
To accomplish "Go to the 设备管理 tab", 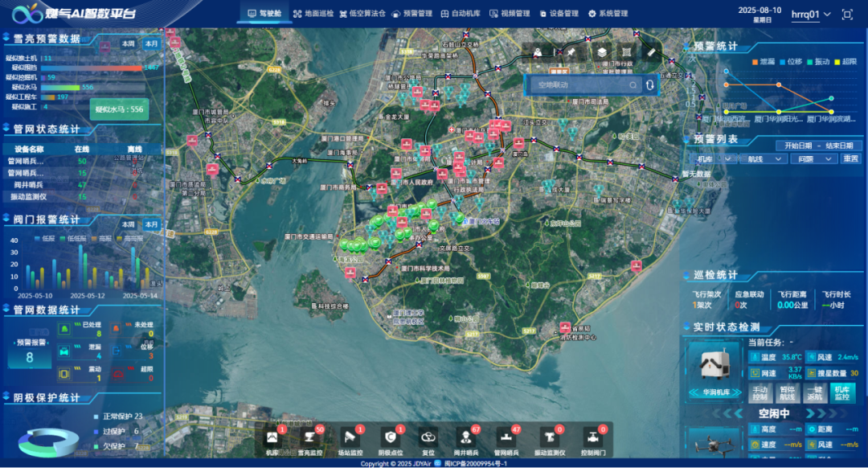I will [x=559, y=14].
